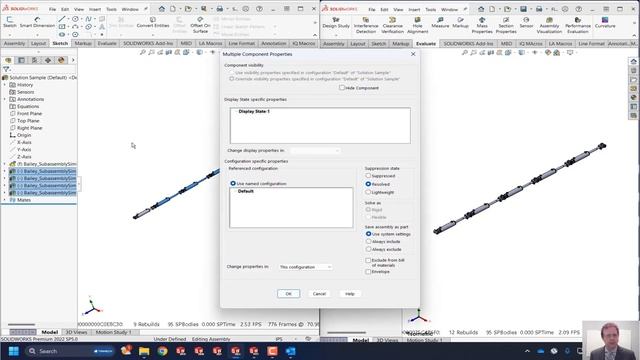Open Insert menu in right window

click(x=414, y=9)
